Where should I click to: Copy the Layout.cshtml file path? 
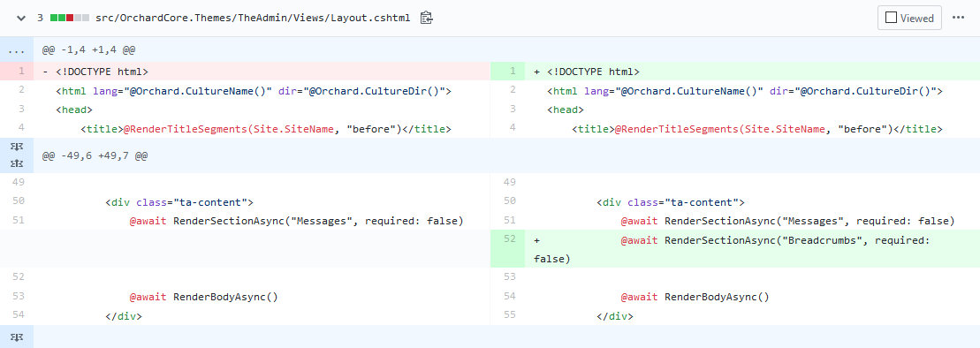point(426,19)
